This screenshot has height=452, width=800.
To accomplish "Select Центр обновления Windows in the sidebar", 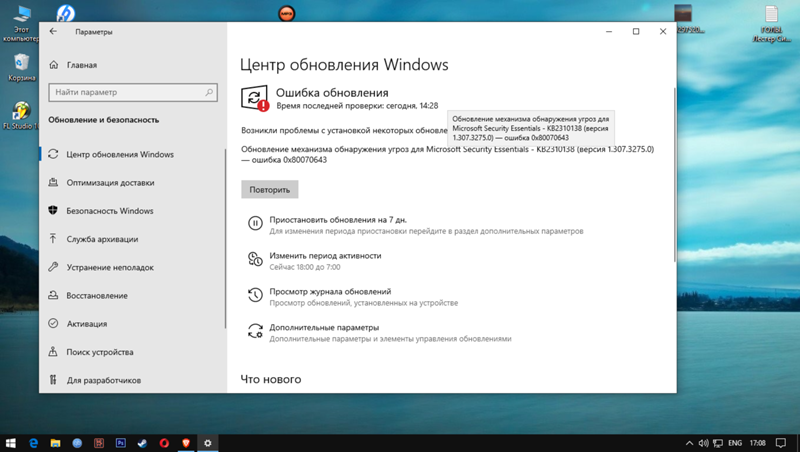I will coord(119,154).
